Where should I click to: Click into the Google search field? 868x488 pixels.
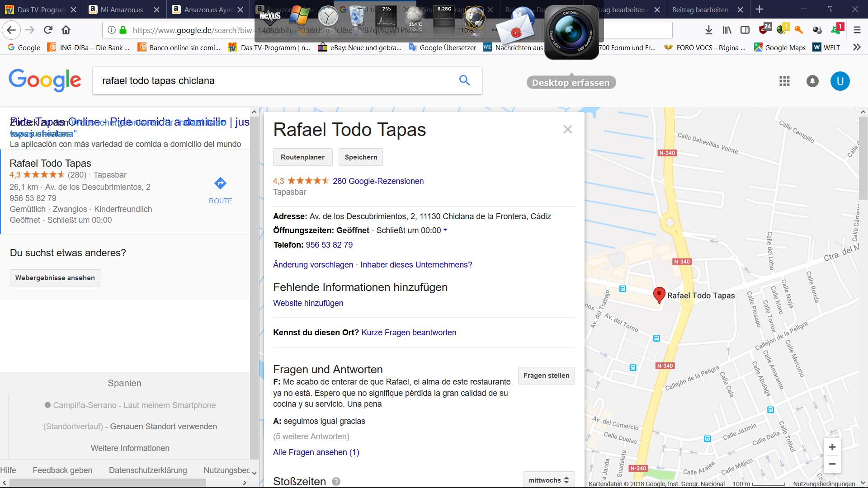271,81
